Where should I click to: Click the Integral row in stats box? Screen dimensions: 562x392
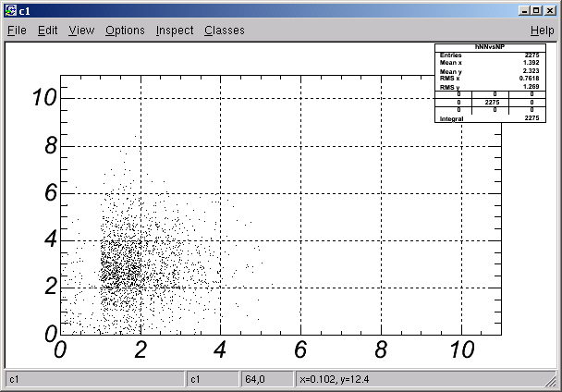coord(490,118)
